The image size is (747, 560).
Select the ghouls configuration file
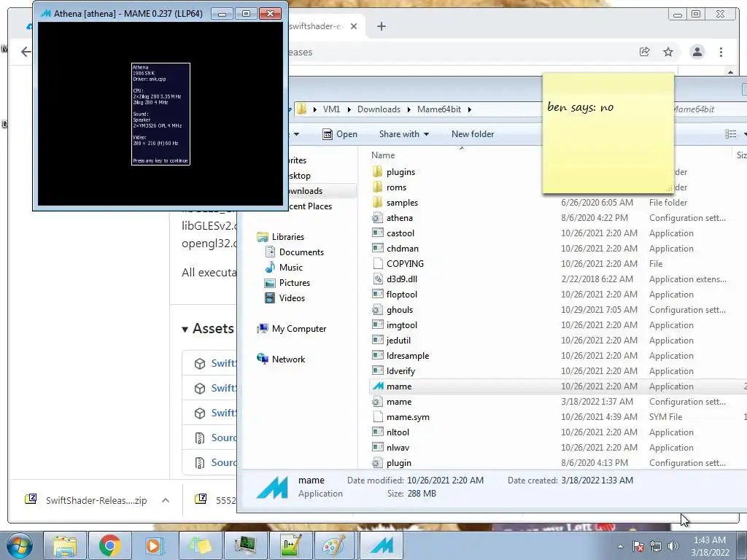pos(399,309)
